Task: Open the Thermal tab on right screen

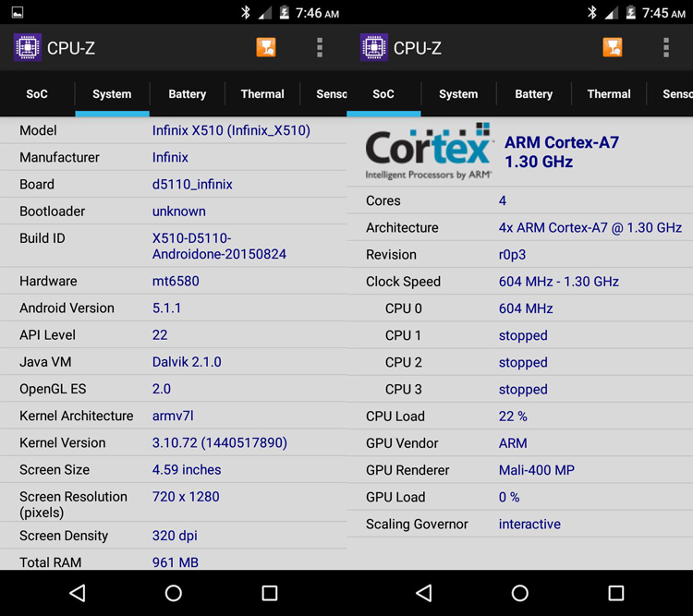Action: (609, 93)
